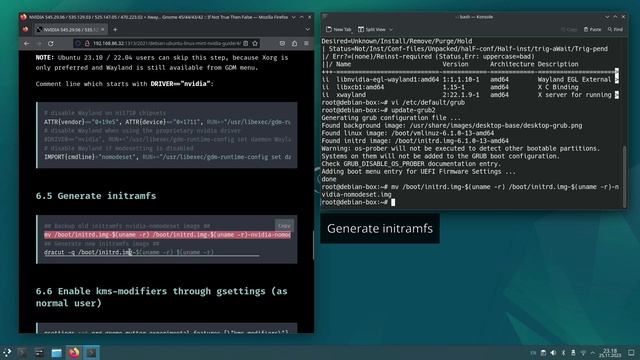Click the xwayland package row in terminal
The image size is (640, 360).
tap(470, 95)
